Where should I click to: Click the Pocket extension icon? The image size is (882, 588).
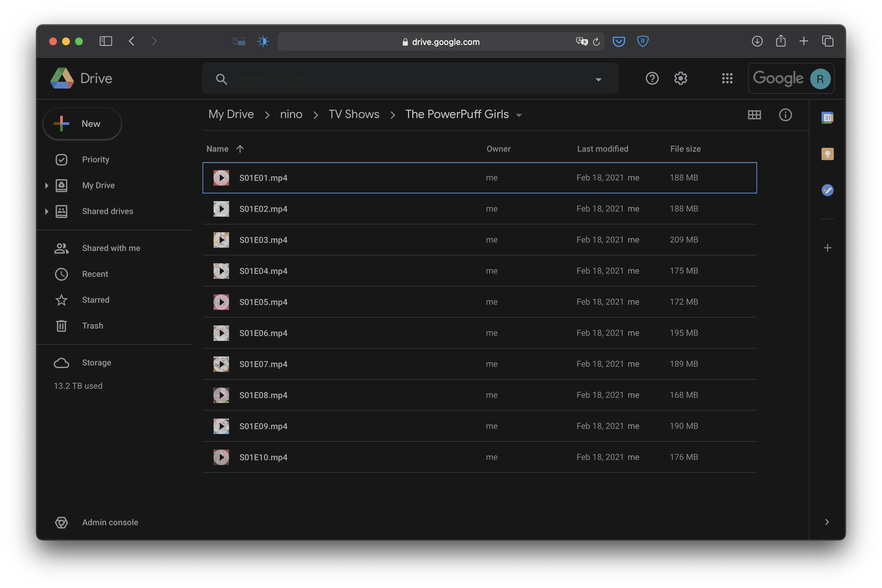coord(619,41)
